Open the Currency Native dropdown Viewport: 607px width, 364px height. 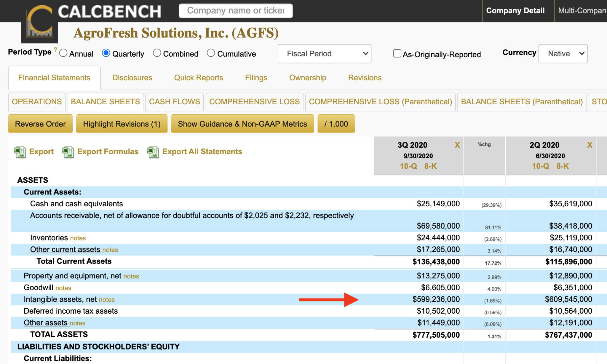click(x=563, y=54)
